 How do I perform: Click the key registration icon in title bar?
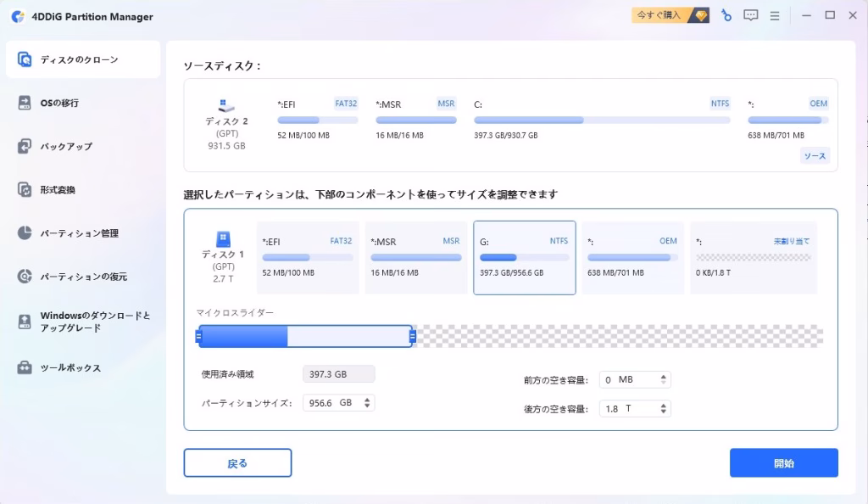[x=726, y=15]
